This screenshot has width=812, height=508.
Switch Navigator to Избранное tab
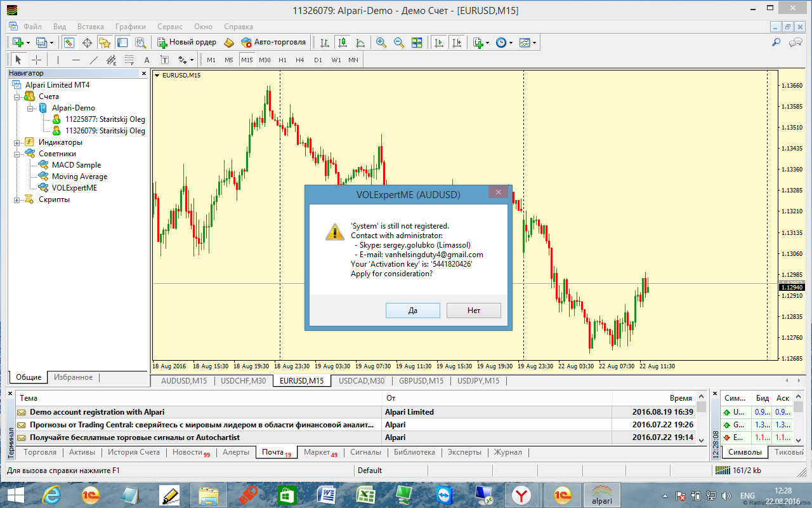tap(73, 377)
